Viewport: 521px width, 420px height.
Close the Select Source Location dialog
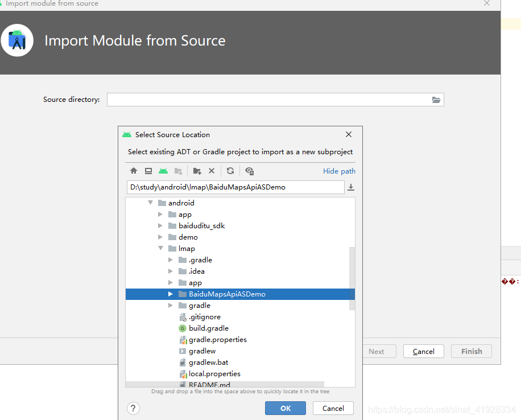[x=349, y=134]
